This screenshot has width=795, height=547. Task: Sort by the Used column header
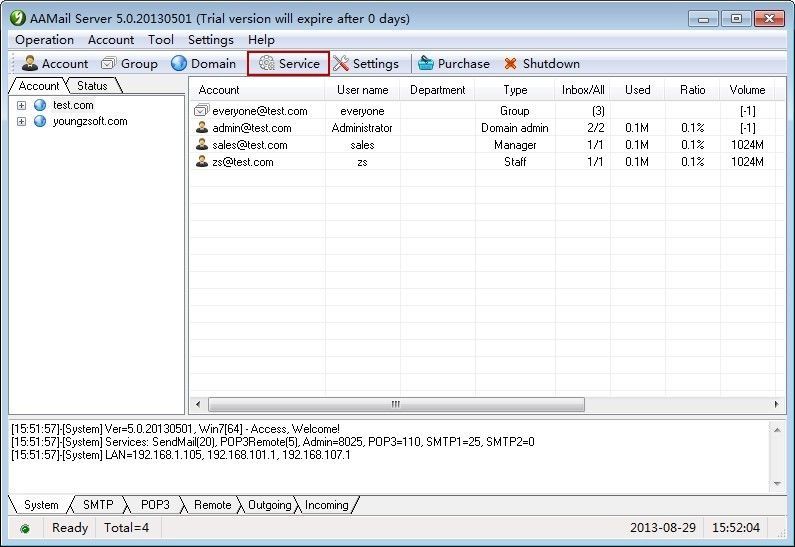click(x=637, y=90)
